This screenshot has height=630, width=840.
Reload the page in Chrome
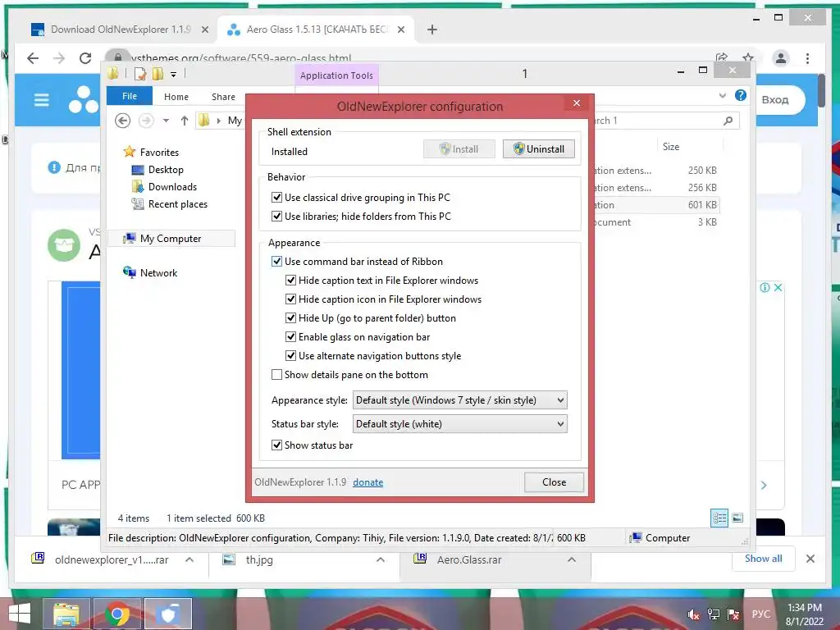(x=85, y=58)
